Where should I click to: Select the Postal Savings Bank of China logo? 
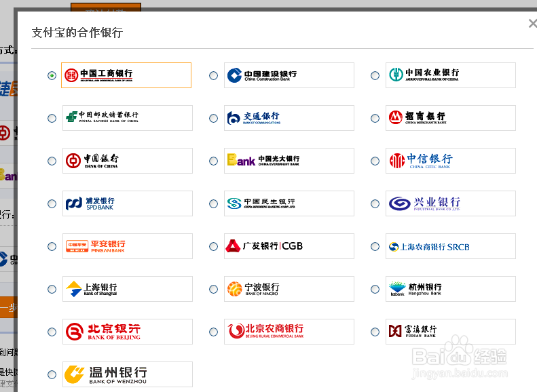(128, 118)
